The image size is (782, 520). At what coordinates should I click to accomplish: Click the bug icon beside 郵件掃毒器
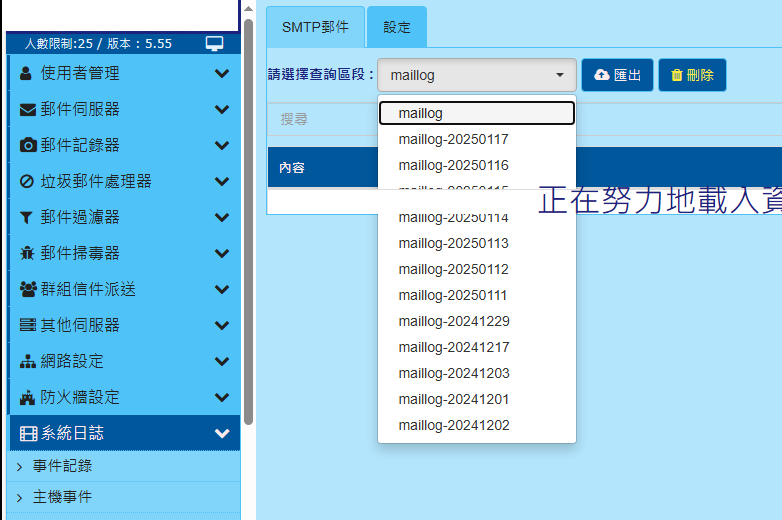(x=27, y=253)
